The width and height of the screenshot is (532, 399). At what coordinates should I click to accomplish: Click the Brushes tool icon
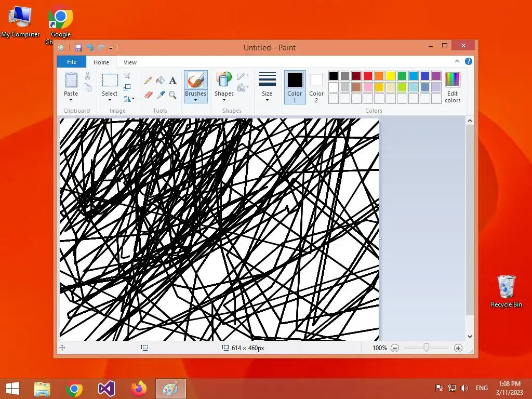(x=195, y=81)
